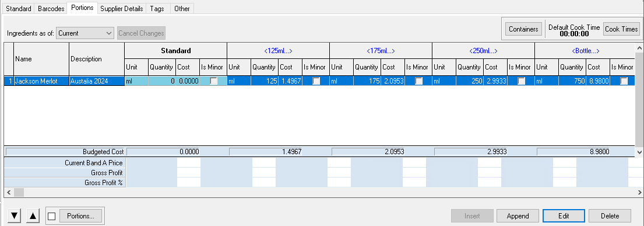The image size is (644, 226).
Task: Open the <125ml...> portion header link
Action: point(278,51)
